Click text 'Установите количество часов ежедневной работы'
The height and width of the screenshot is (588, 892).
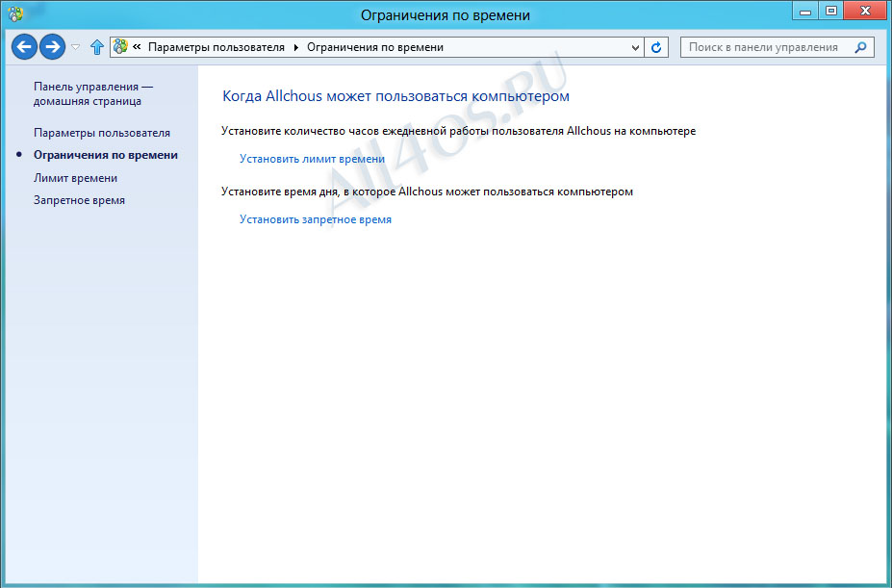coord(355,131)
